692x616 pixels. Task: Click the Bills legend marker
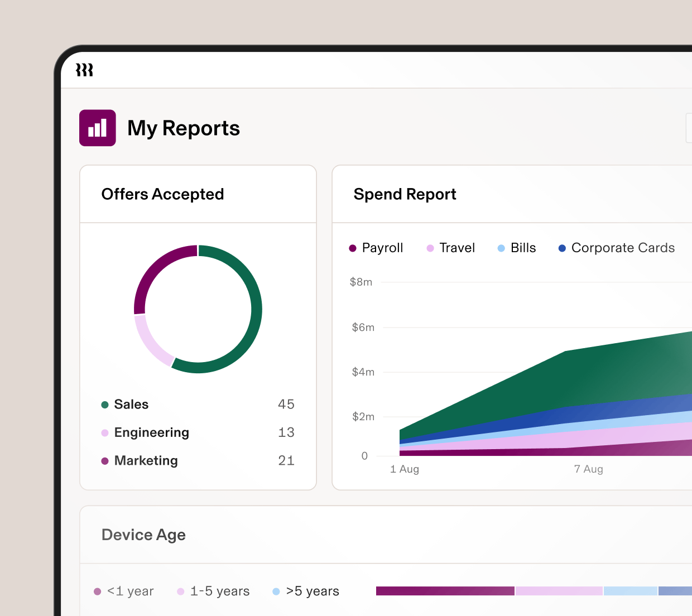pos(501,248)
